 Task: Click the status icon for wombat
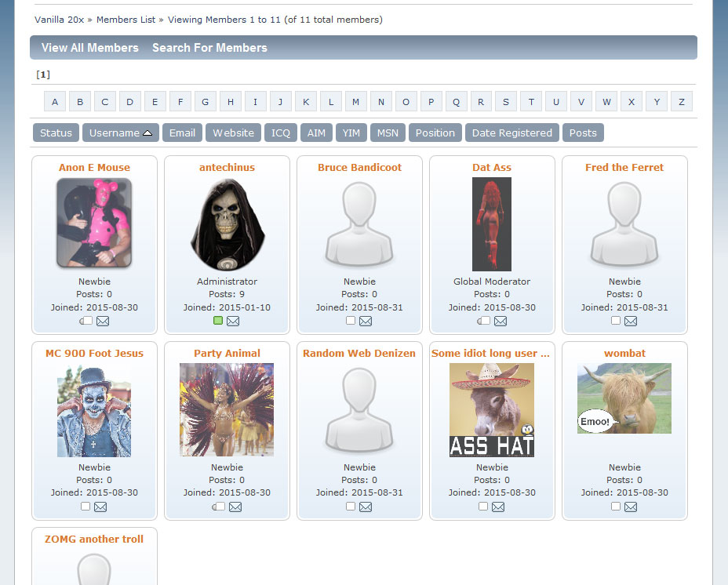pyautogui.click(x=616, y=506)
